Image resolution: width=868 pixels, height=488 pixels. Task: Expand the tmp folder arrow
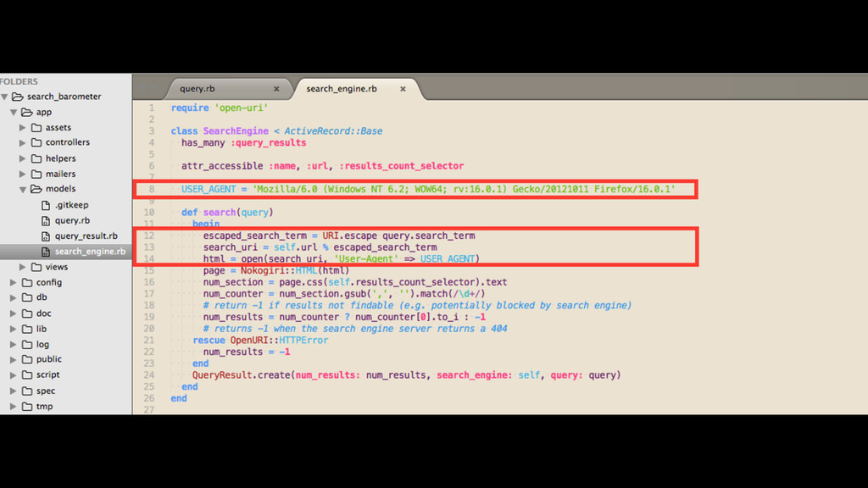click(x=14, y=407)
